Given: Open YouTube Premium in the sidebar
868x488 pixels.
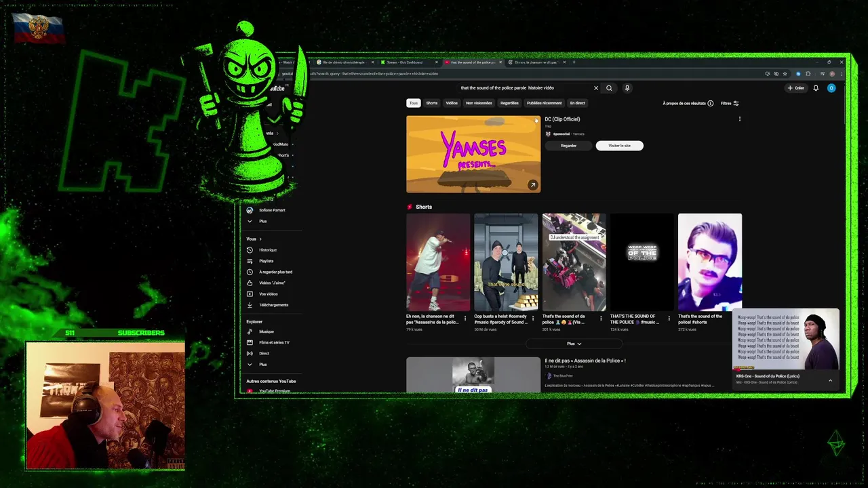Looking at the screenshot, I should click(274, 391).
